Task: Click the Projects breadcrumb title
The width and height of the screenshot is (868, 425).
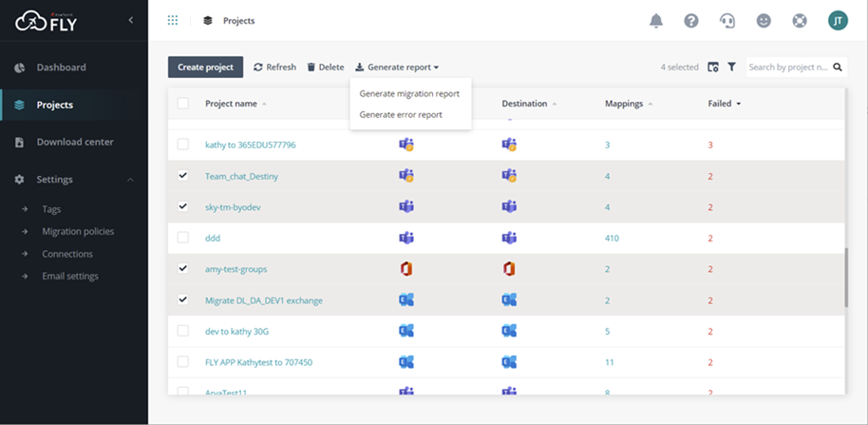Action: pos(239,21)
